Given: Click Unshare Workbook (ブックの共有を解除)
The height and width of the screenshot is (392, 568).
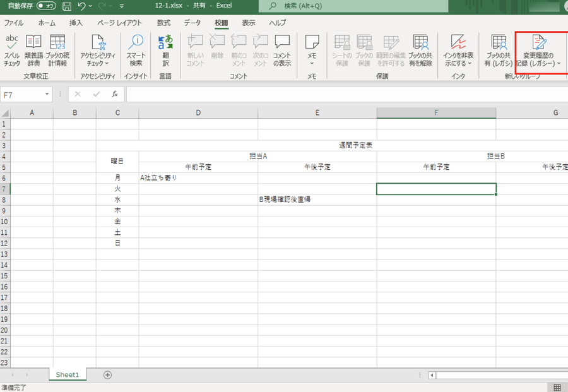Looking at the screenshot, I should [x=420, y=50].
